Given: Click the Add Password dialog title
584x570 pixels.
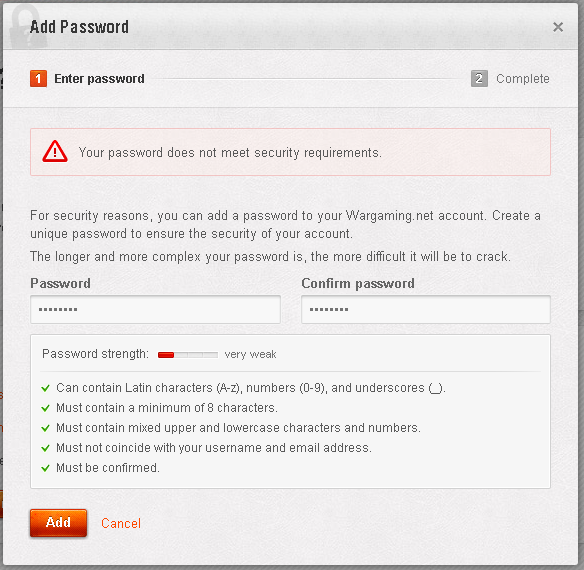Looking at the screenshot, I should (x=79, y=27).
